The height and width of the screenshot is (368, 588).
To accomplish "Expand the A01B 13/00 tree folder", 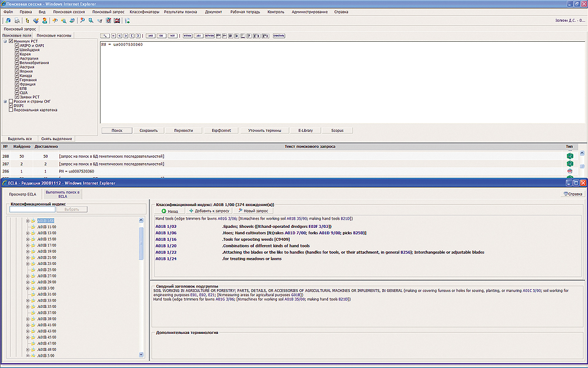I will click(28, 233).
